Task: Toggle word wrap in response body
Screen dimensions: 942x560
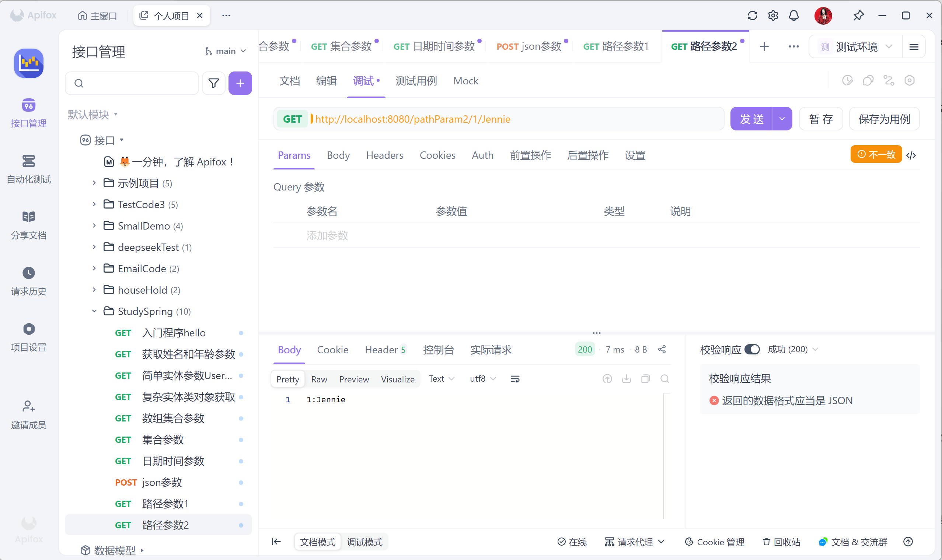Action: (x=515, y=379)
